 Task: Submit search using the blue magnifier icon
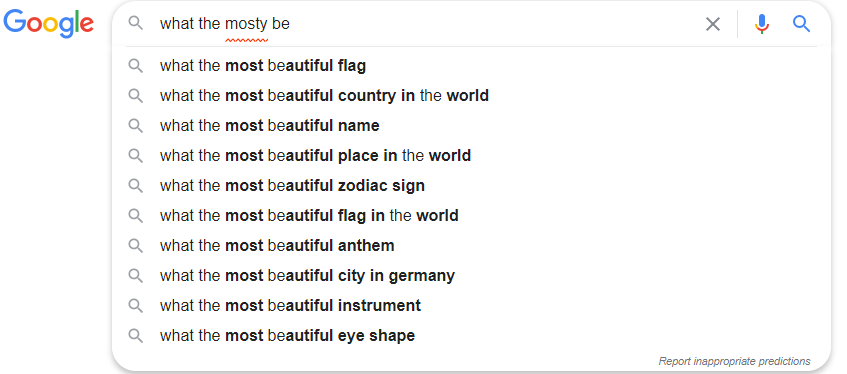click(801, 24)
